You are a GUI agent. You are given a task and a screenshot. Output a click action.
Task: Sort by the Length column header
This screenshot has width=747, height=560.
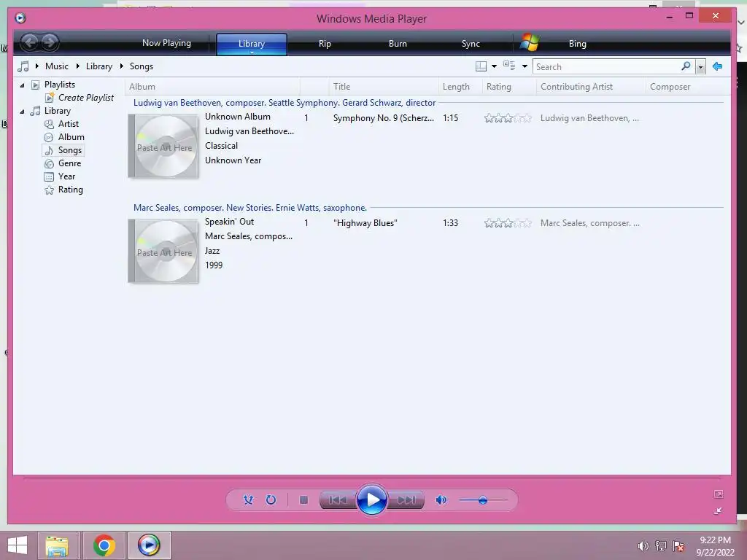[x=460, y=87]
